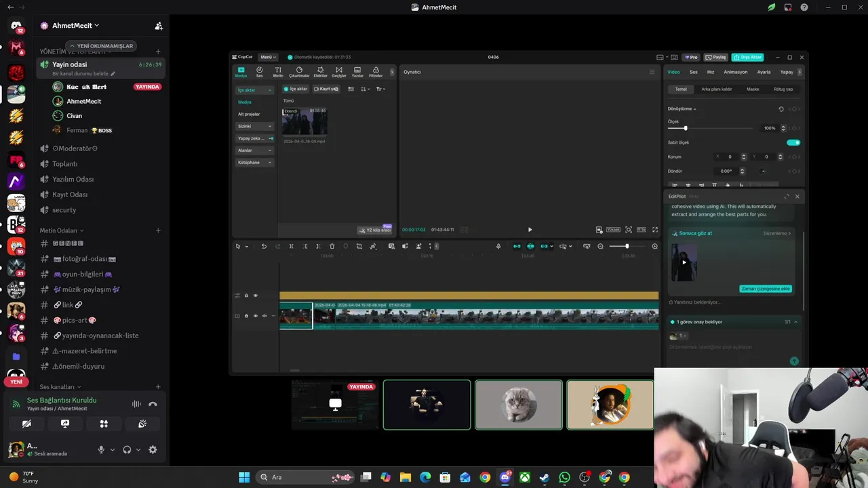Open Discord help icon in title bar

click(x=804, y=7)
